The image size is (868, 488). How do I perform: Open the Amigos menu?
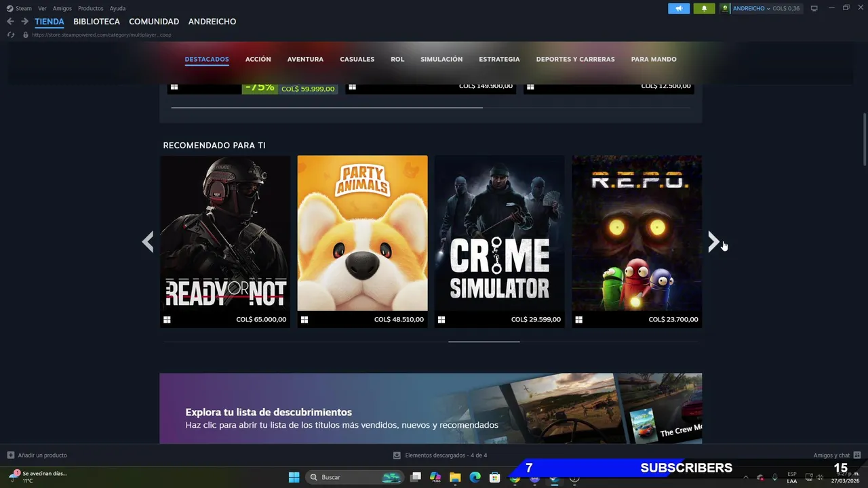coord(62,9)
